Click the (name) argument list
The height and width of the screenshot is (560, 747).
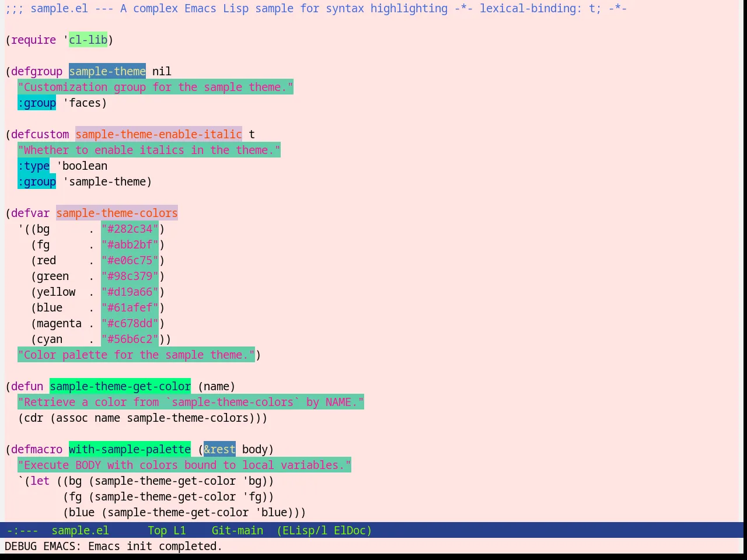217,386
